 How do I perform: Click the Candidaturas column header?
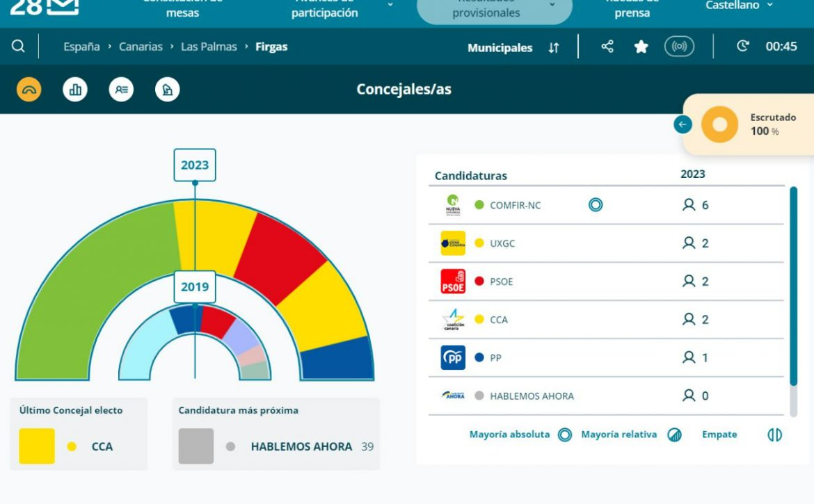click(470, 176)
